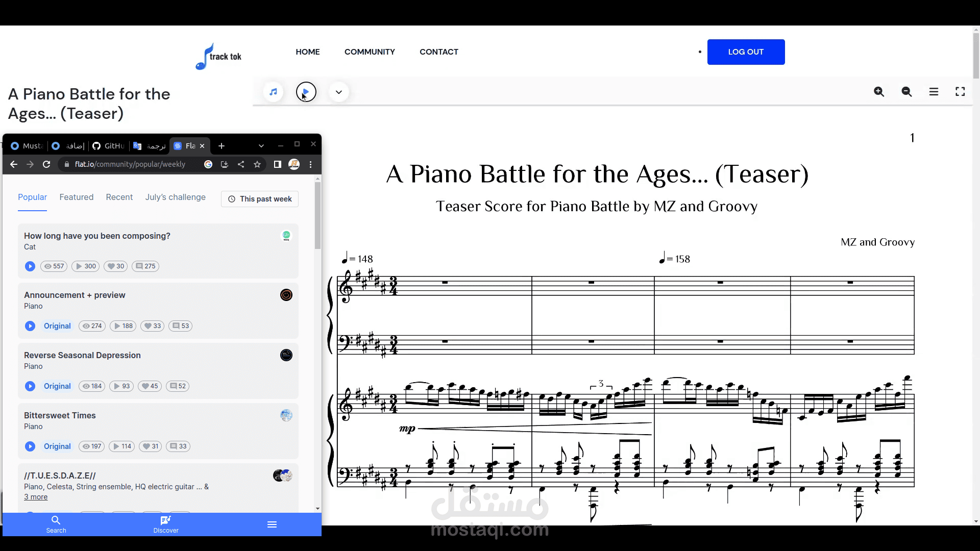Screen dimensions: 980x551
Task: Play the 'Announcement + preview' score
Action: coord(30,326)
